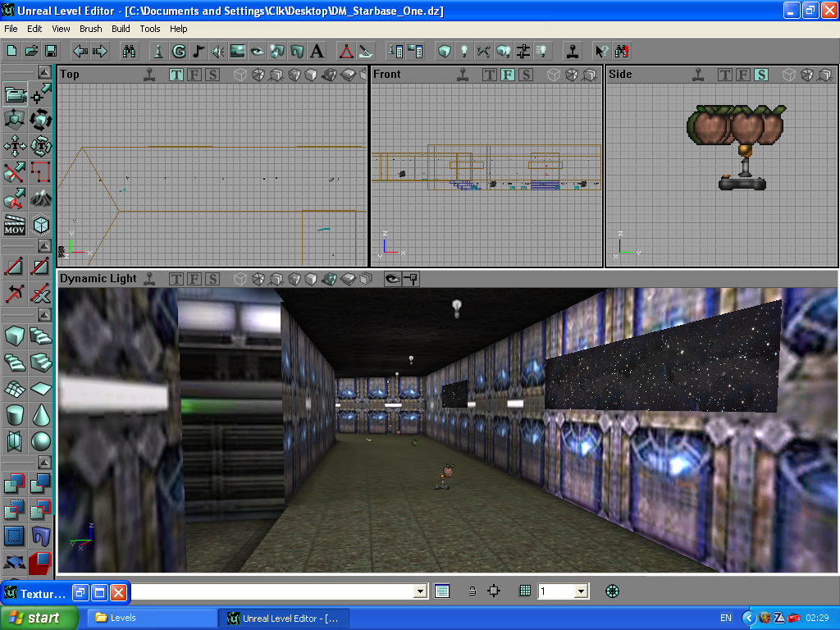Open the Texture Browser from the toolbar

click(238, 51)
